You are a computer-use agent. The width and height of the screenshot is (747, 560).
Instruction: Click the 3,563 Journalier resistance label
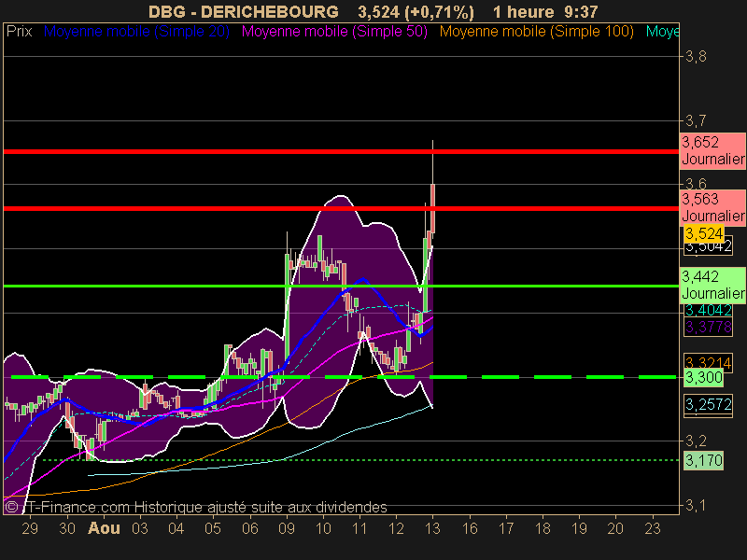click(712, 207)
